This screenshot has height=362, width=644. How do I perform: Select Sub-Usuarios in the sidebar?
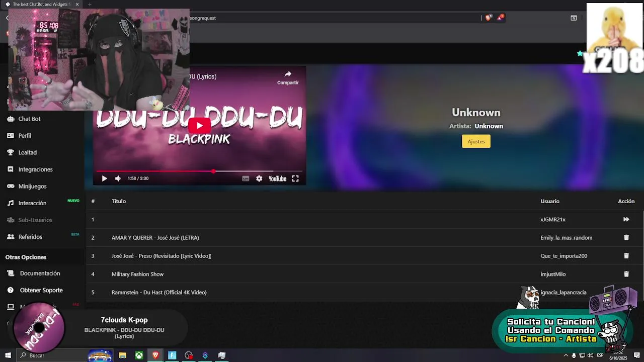click(x=35, y=220)
